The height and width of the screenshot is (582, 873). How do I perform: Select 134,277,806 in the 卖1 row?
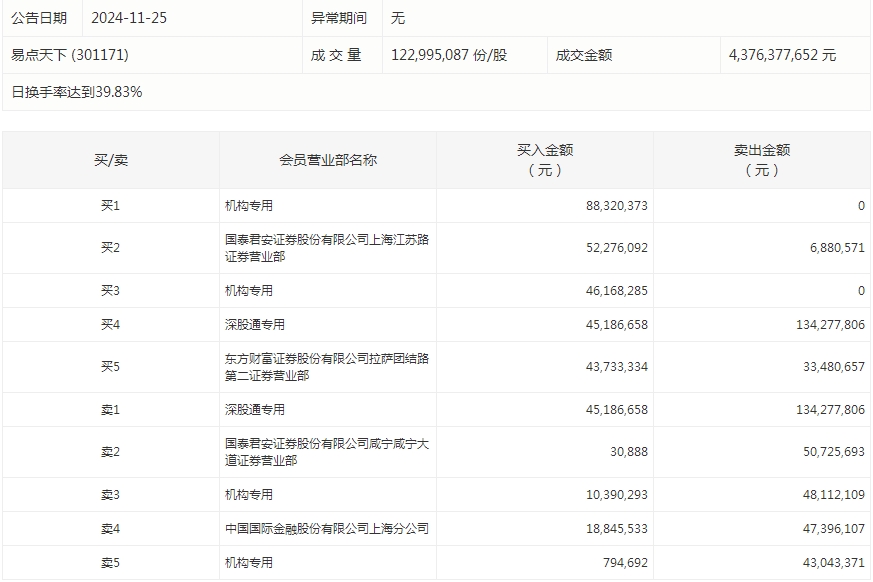(x=830, y=410)
